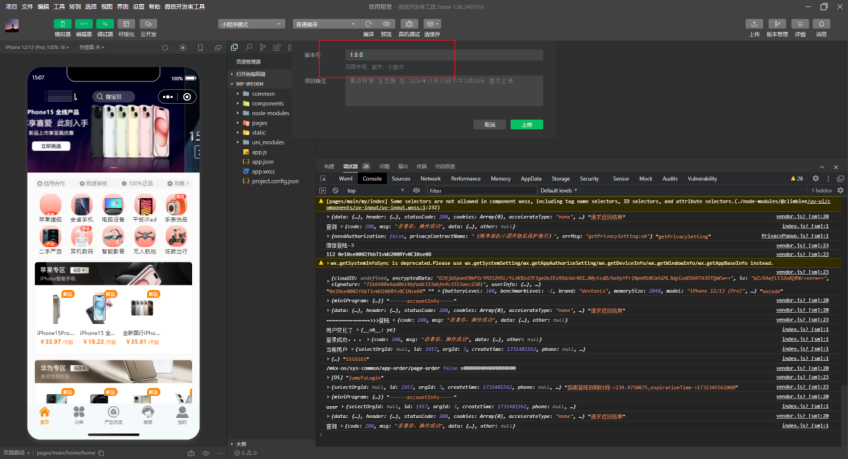Click the Cancel (取消) dialog button
The width and height of the screenshot is (848, 460).
(x=489, y=124)
